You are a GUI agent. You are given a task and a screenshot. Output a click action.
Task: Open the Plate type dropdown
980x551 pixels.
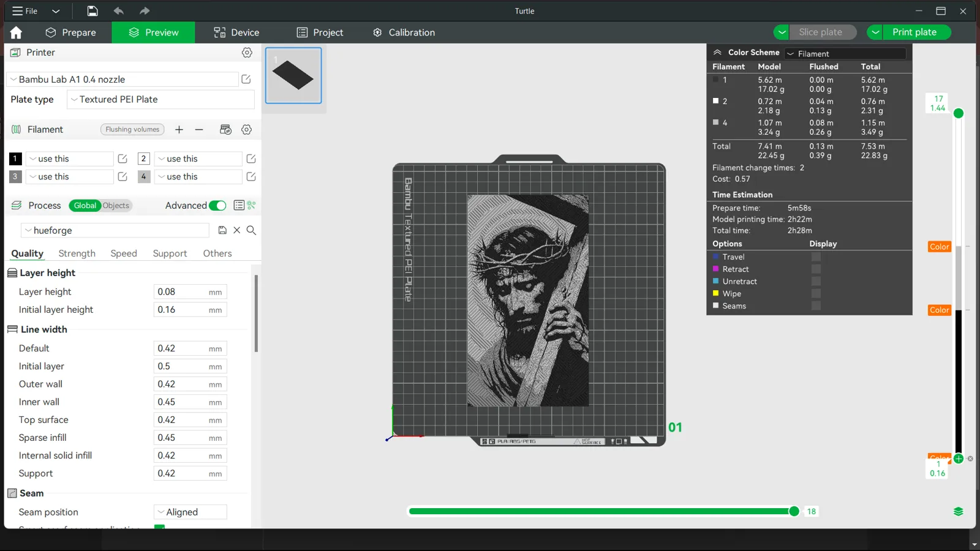tap(160, 99)
